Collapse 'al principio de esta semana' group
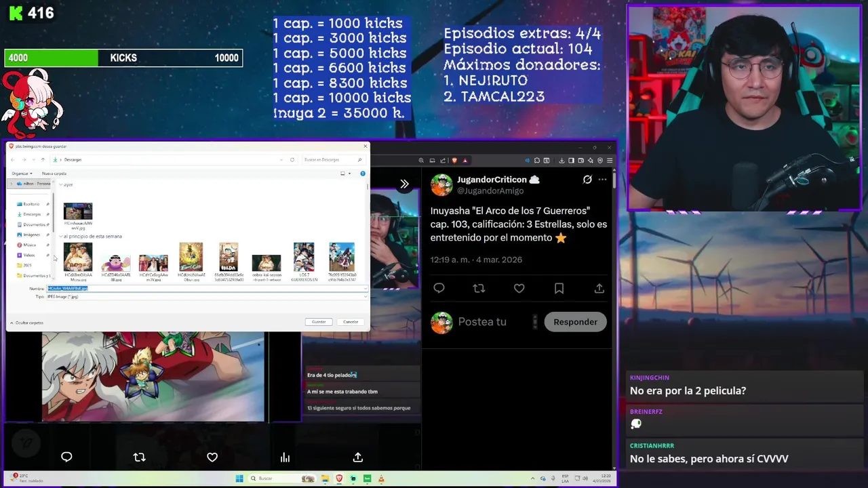The height and width of the screenshot is (488, 868). tap(61, 237)
